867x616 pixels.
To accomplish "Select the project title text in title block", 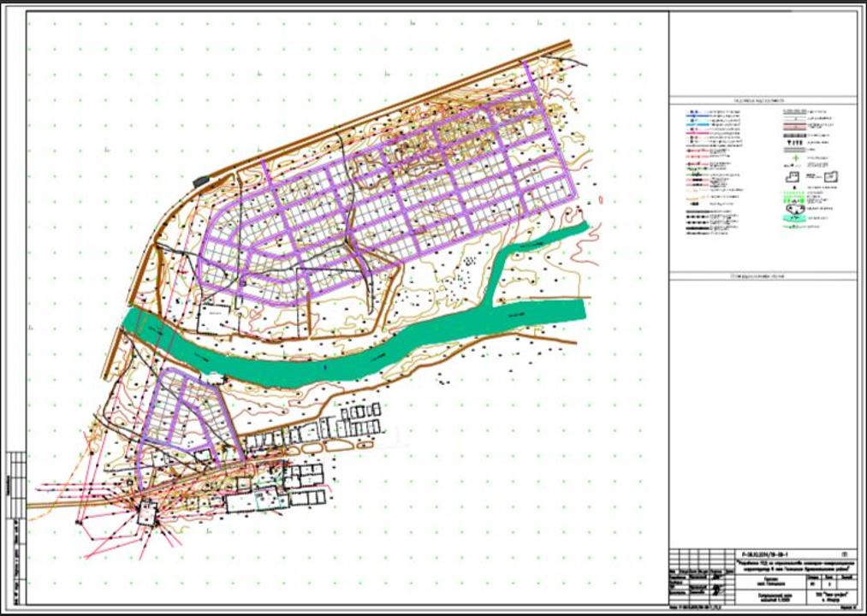I will coord(796,565).
